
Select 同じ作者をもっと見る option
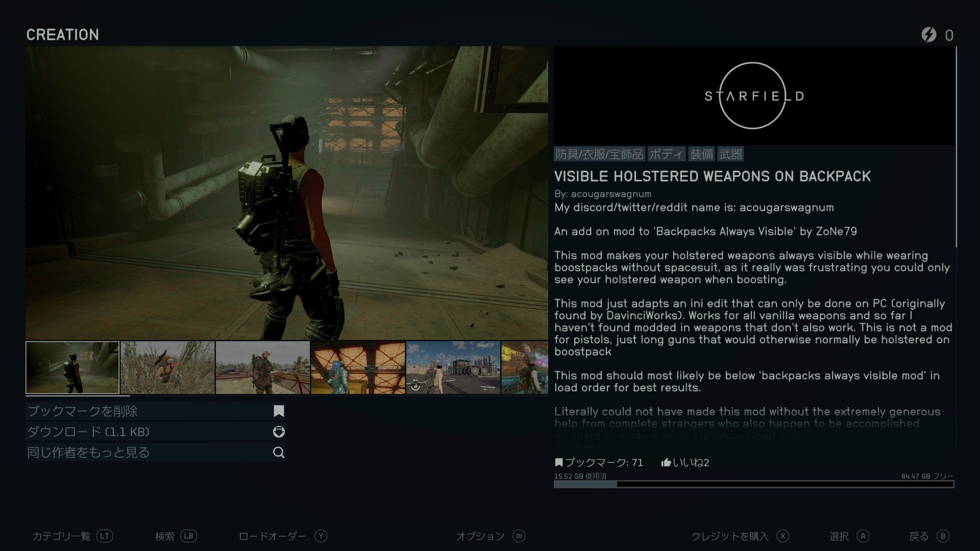pyautogui.click(x=155, y=453)
